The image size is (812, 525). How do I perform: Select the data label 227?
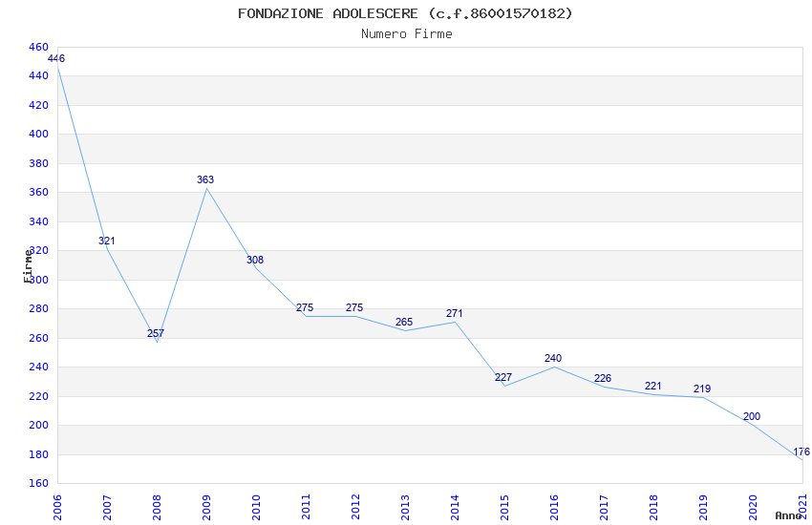503,377
